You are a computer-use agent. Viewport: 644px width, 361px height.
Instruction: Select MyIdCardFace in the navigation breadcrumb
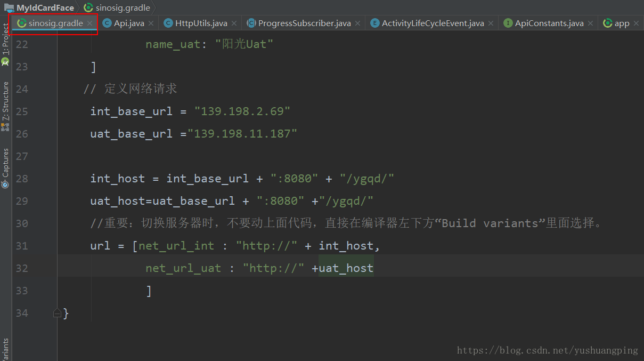click(45, 7)
